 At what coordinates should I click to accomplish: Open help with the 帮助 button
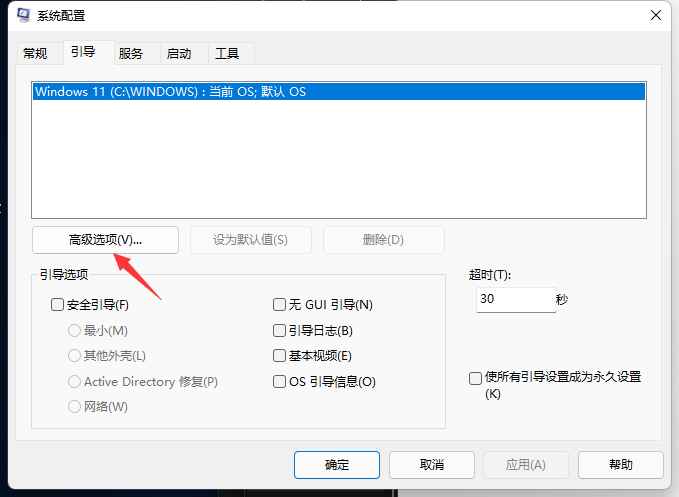click(x=621, y=465)
